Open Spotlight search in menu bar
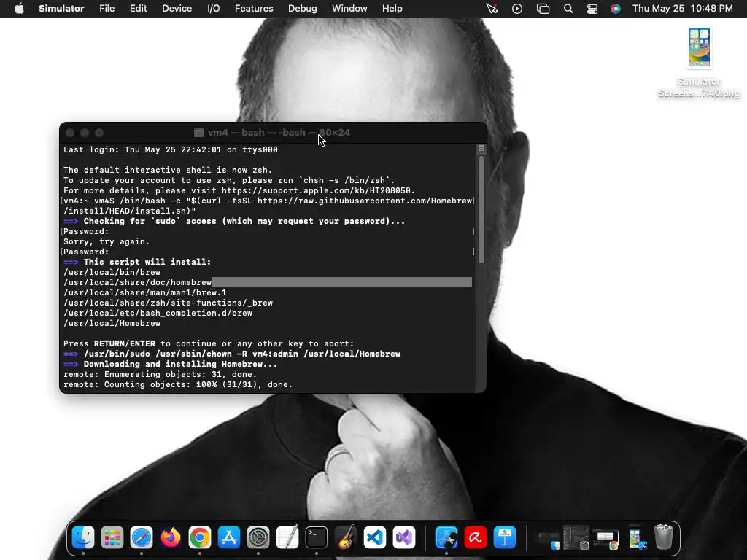The width and height of the screenshot is (747, 560). click(x=568, y=9)
